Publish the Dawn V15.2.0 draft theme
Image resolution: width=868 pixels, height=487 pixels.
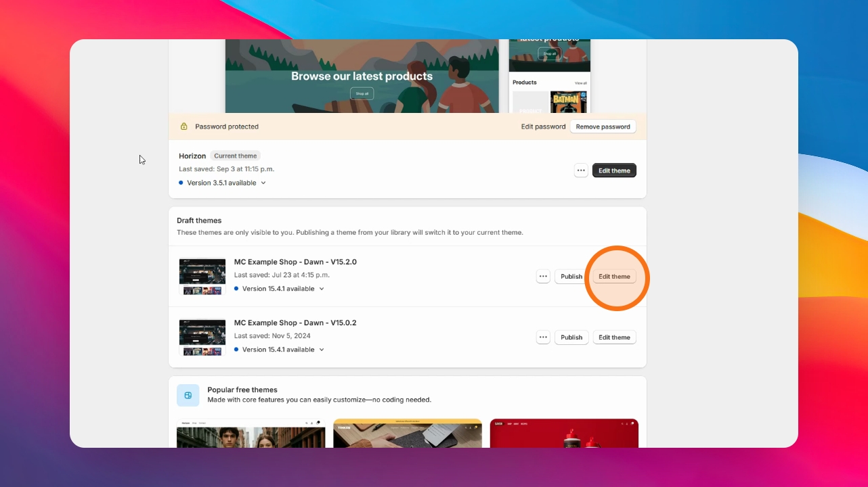(571, 276)
